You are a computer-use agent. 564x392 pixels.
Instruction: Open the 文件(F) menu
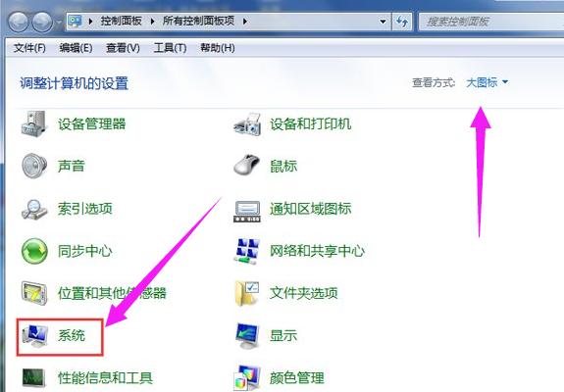[x=29, y=48]
